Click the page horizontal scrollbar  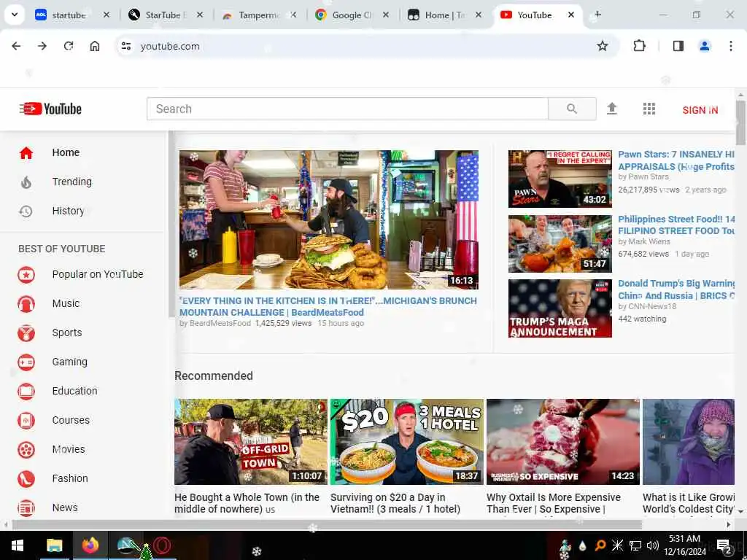(327, 525)
